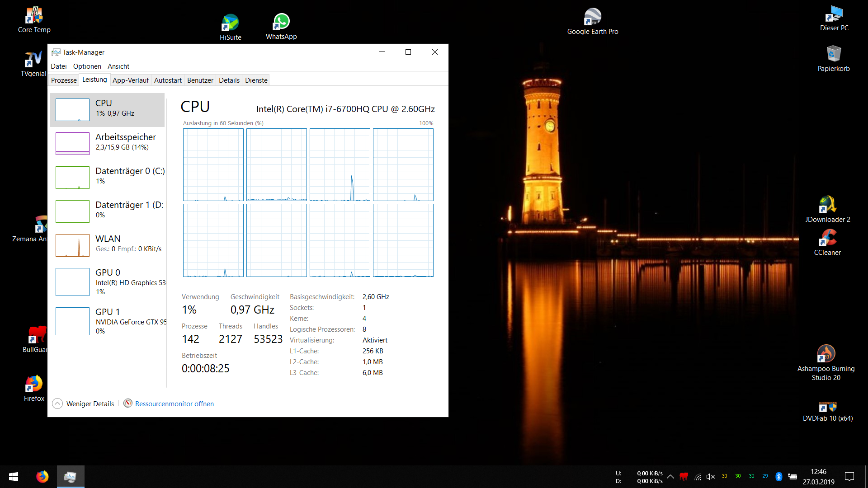Click the Windows Start button
This screenshot has height=488, width=868.
tap(14, 477)
